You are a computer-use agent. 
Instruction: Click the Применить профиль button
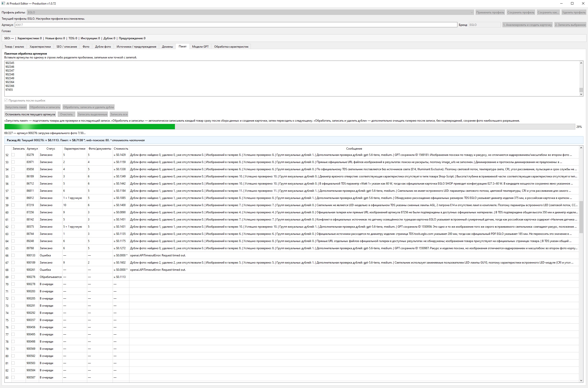pos(490,12)
